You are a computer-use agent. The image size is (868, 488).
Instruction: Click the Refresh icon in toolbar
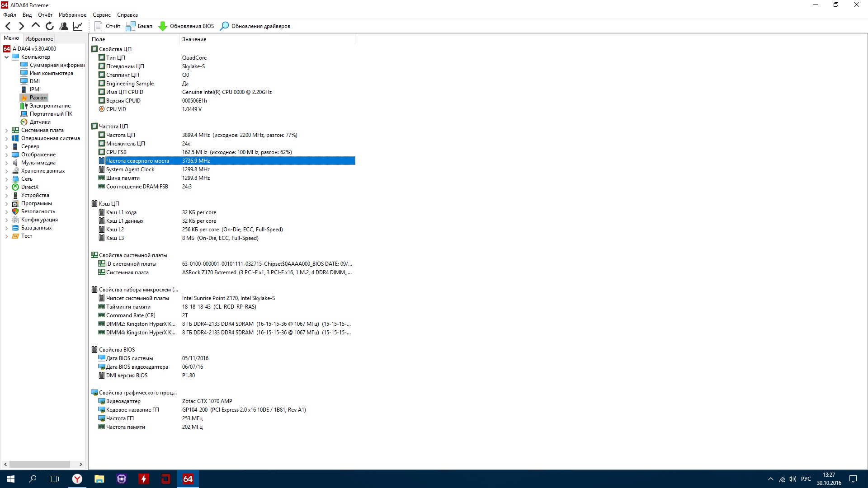click(x=50, y=26)
